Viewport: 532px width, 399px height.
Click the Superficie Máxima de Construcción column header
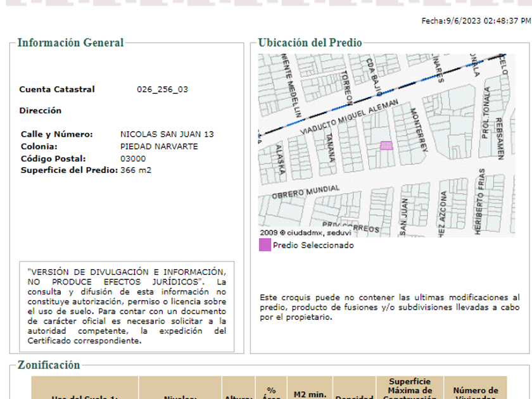(410, 389)
